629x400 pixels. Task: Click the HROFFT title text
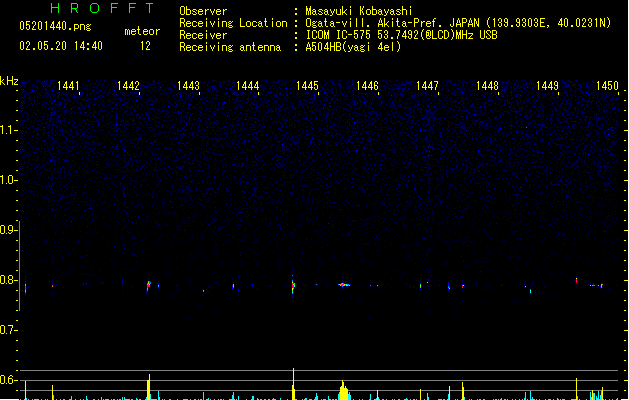(x=102, y=8)
